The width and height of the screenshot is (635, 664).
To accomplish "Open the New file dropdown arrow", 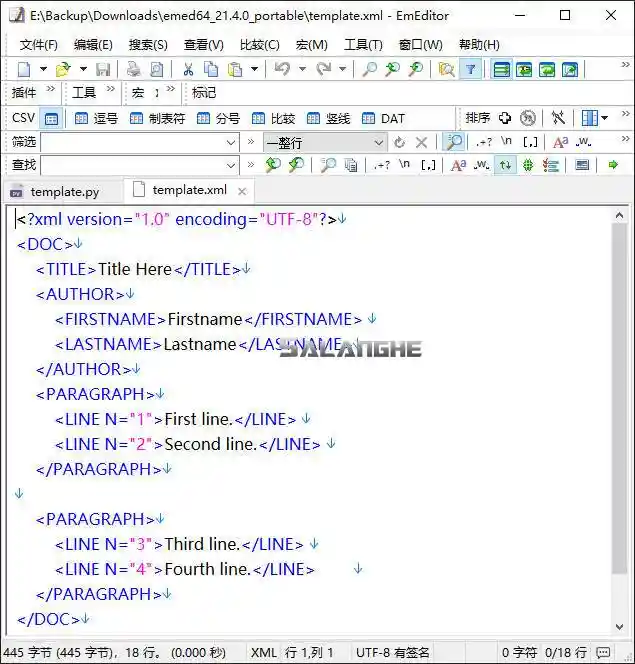I will coord(43,69).
